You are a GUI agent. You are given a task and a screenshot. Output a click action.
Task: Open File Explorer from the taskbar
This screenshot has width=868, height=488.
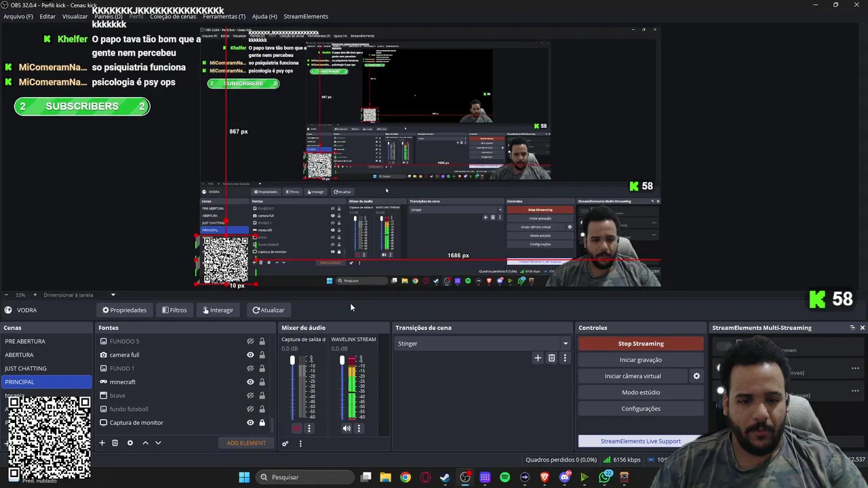coord(385,477)
